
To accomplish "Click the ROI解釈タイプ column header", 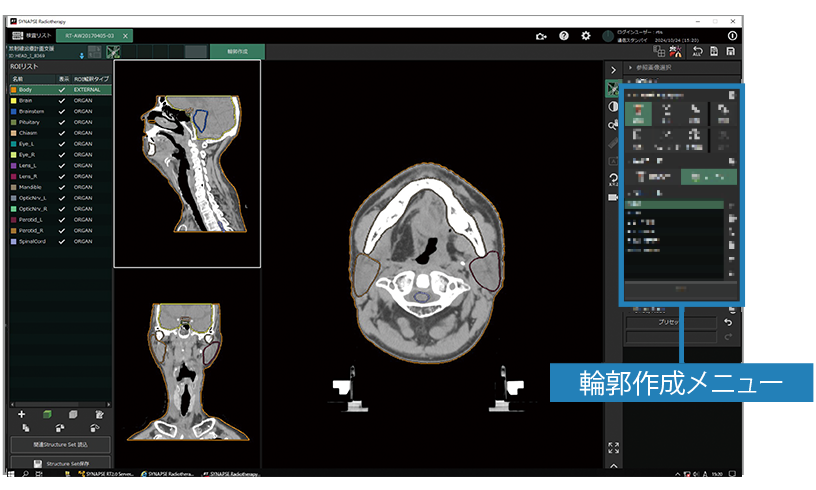I will tap(91, 79).
